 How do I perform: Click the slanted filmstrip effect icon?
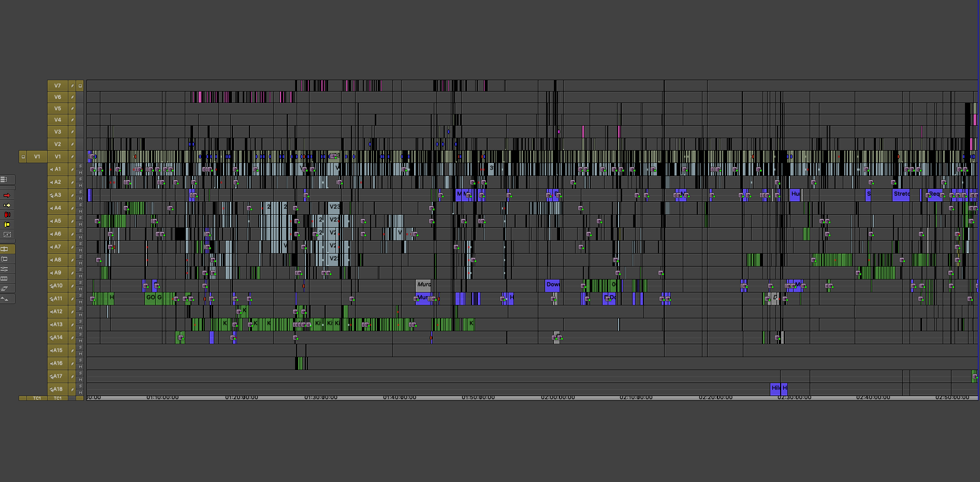pyautogui.click(x=7, y=288)
